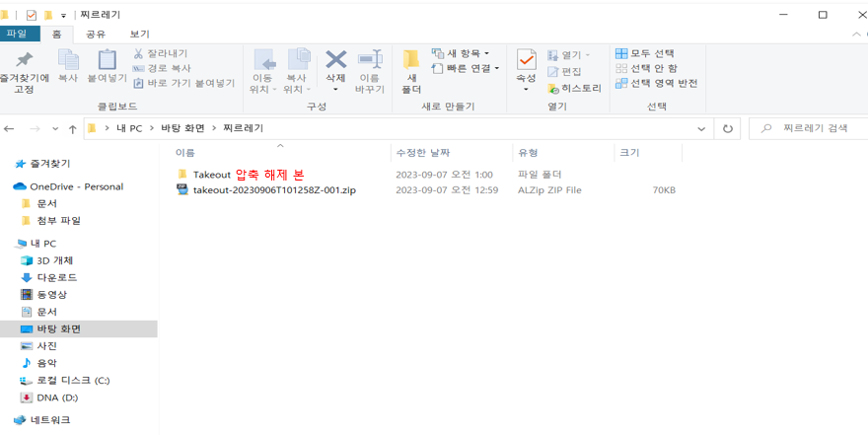
Task: Open recent locations dropdown arrow
Action: (55, 129)
